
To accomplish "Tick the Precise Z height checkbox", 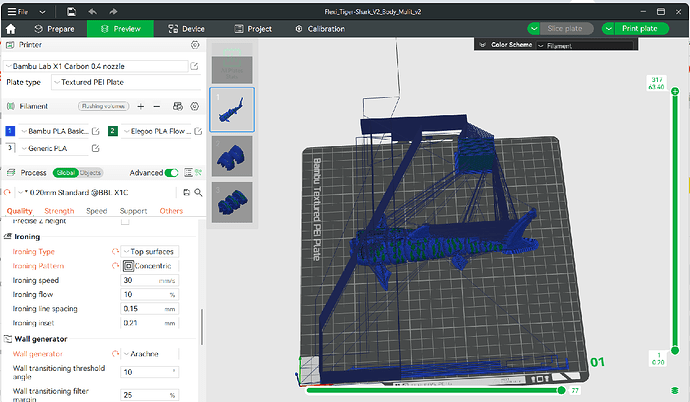I will 125,221.
